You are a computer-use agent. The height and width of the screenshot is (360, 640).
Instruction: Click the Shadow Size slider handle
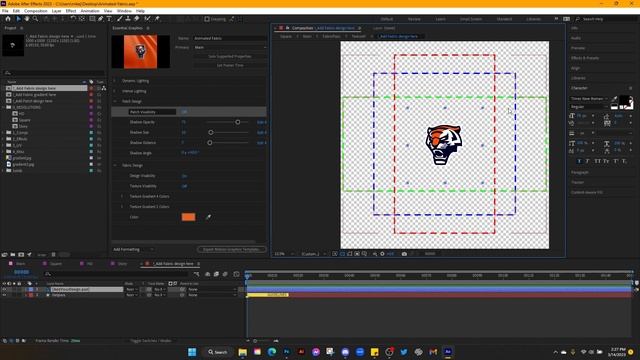tap(211, 132)
